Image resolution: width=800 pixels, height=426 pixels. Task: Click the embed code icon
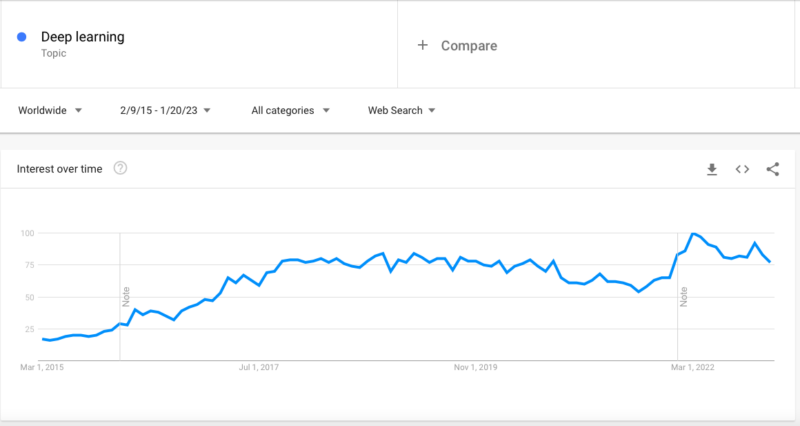742,169
